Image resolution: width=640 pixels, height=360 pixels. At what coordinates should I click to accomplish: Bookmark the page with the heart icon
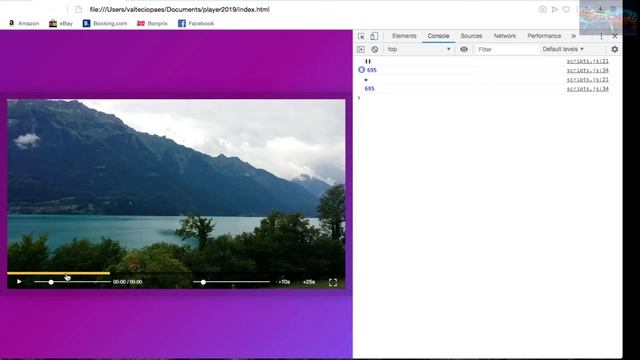(x=566, y=9)
